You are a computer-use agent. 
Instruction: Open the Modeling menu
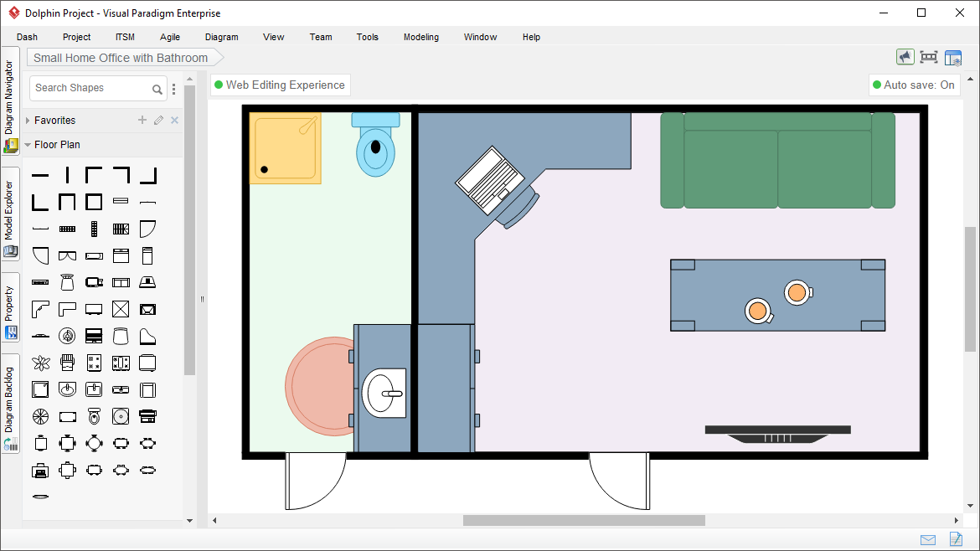tap(420, 37)
